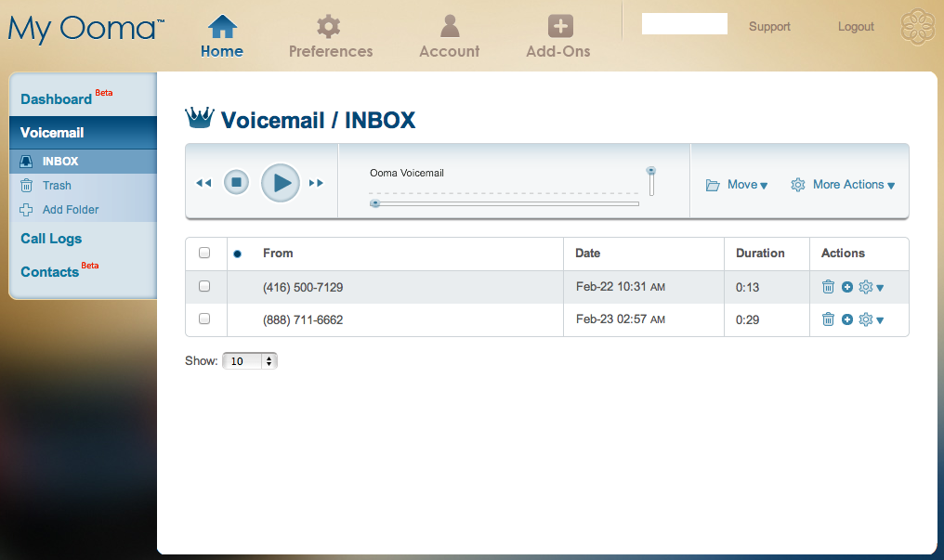Click the Ooma Voicemail player label
This screenshot has height=560, width=944.
point(406,173)
